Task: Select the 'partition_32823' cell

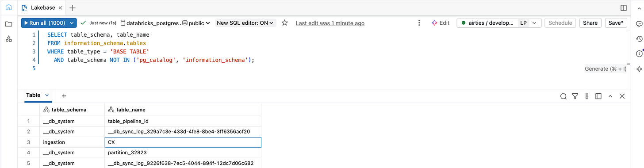Action: click(183, 153)
